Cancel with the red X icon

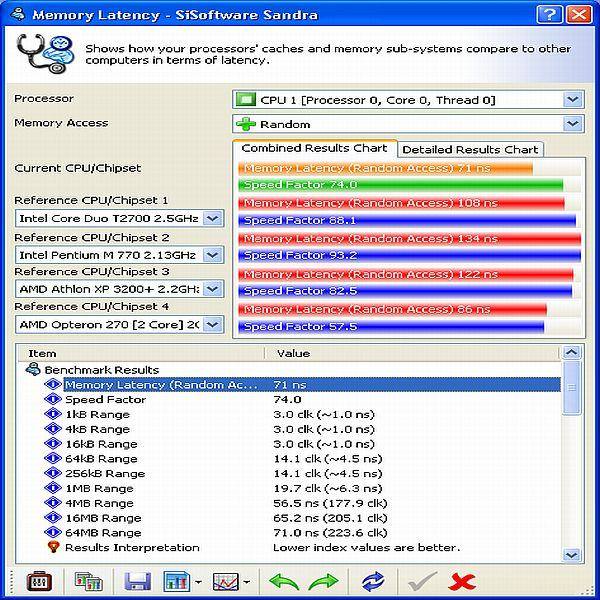tap(462, 582)
